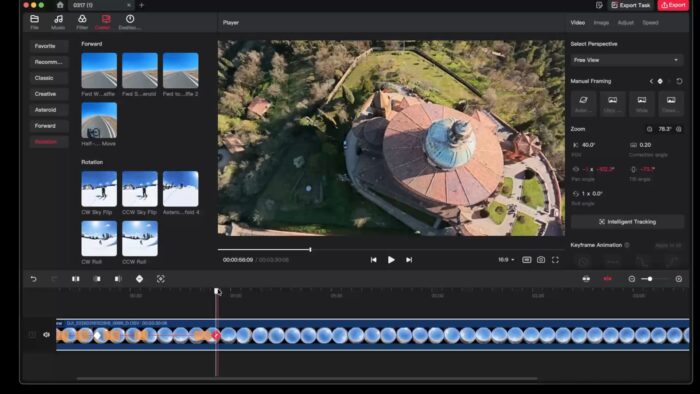The width and height of the screenshot is (700, 394).
Task: Split the clip at the playhead
Action: pos(75,279)
